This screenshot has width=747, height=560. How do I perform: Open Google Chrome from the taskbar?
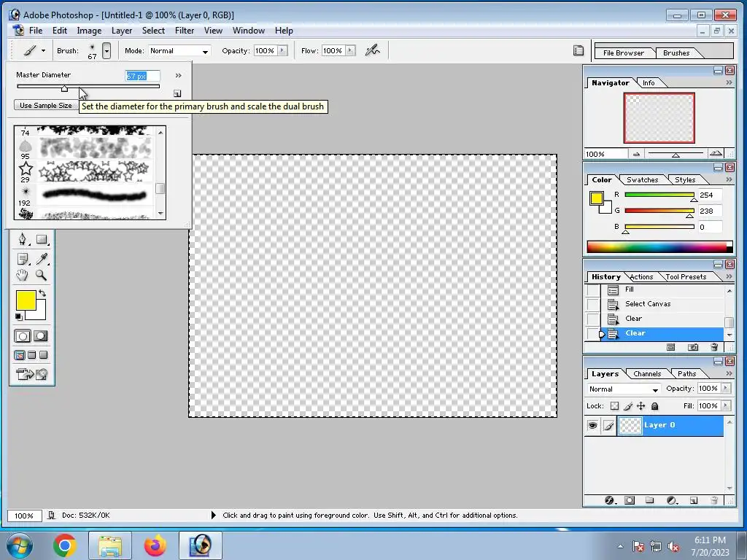65,545
